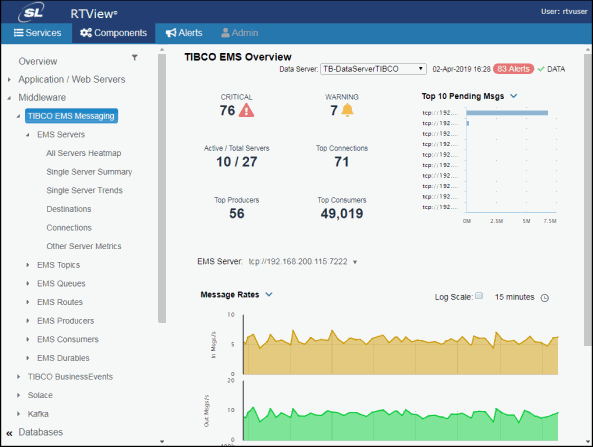This screenshot has width=593, height=447.
Task: Expand the EMS Topics node
Action: coord(28,265)
